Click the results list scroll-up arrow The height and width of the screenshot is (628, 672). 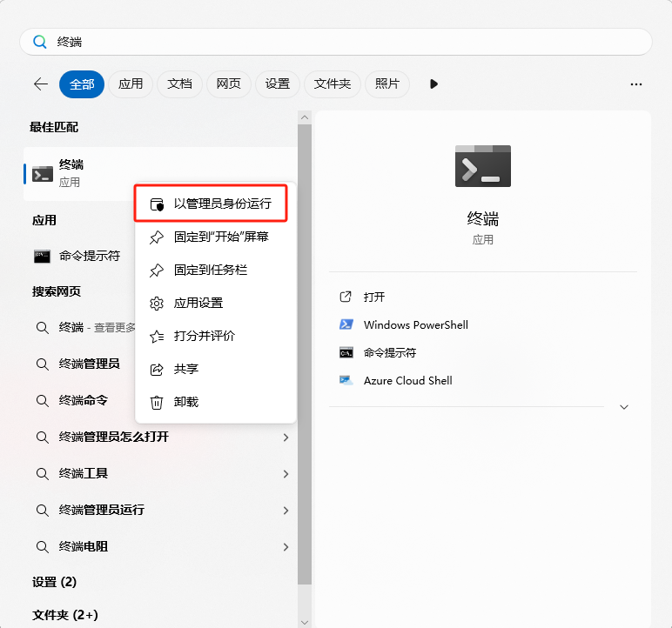pos(305,117)
